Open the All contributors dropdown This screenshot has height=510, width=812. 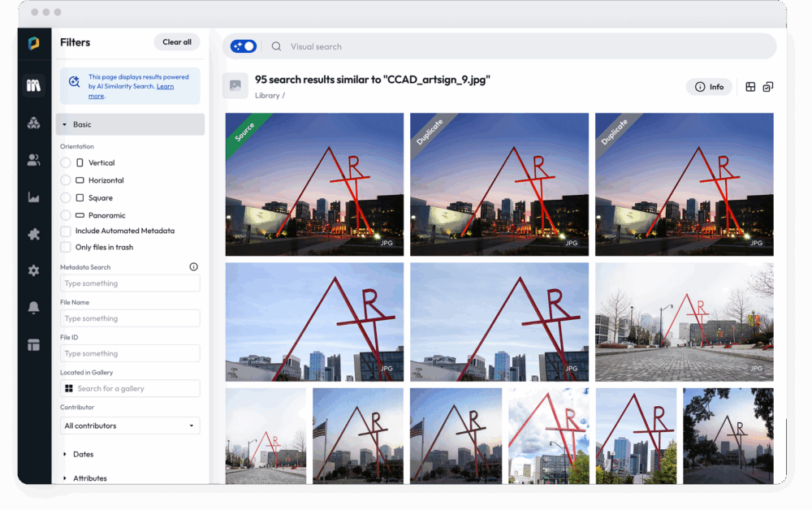point(130,426)
